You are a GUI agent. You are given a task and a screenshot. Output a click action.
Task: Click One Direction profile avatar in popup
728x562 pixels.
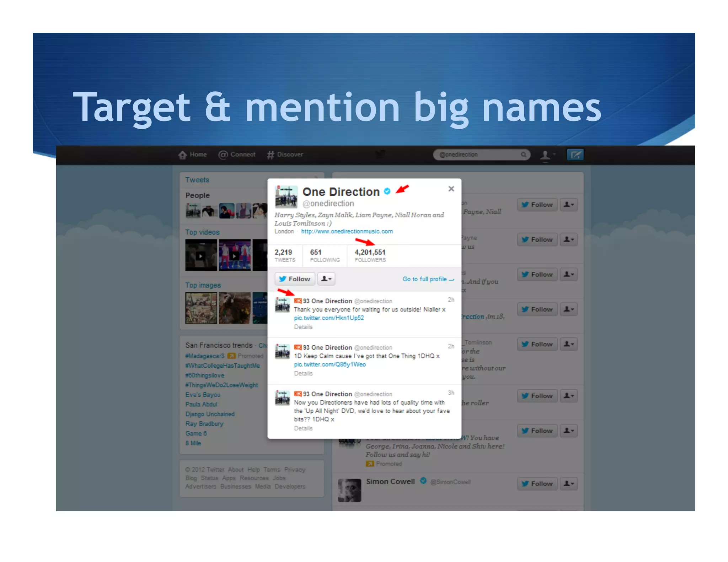[x=286, y=196]
